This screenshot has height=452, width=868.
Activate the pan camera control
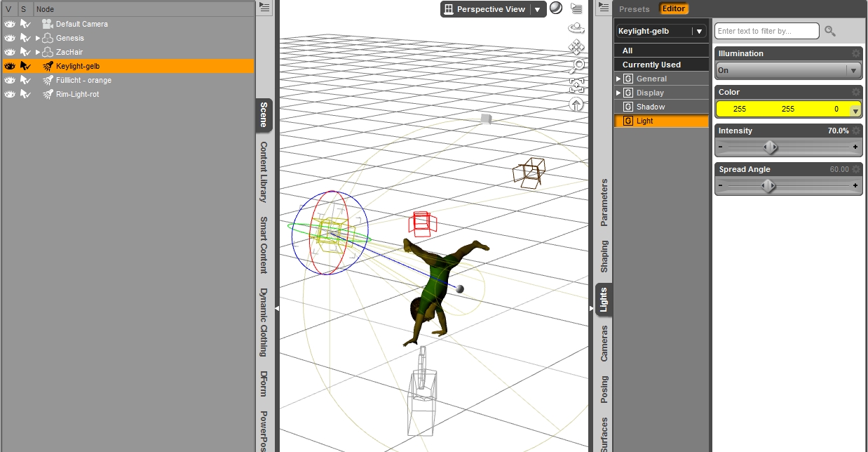[x=576, y=47]
